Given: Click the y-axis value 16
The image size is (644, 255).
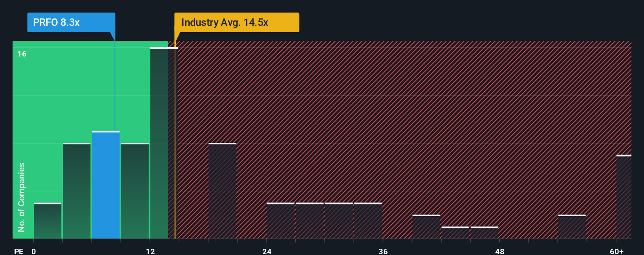Looking at the screenshot, I should (x=22, y=54).
